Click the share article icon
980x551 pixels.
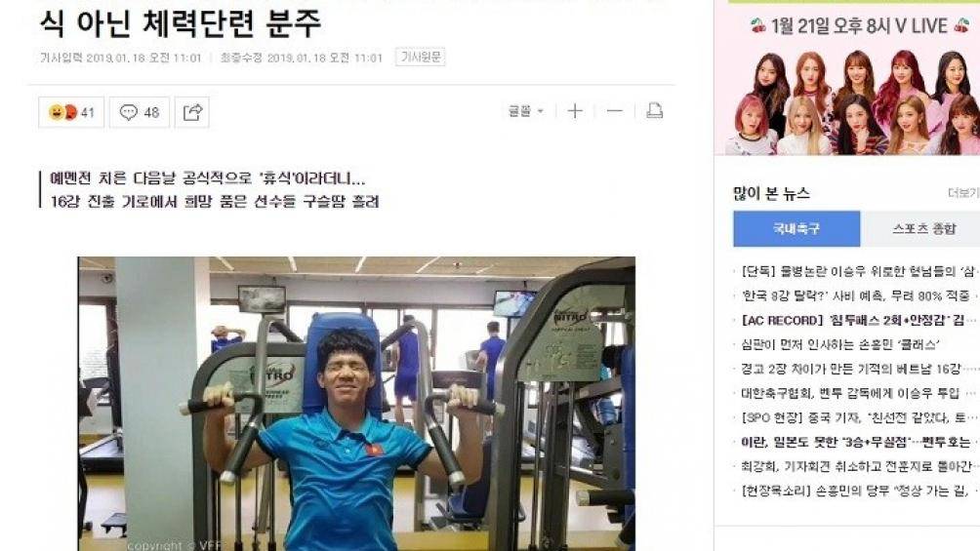click(x=192, y=112)
